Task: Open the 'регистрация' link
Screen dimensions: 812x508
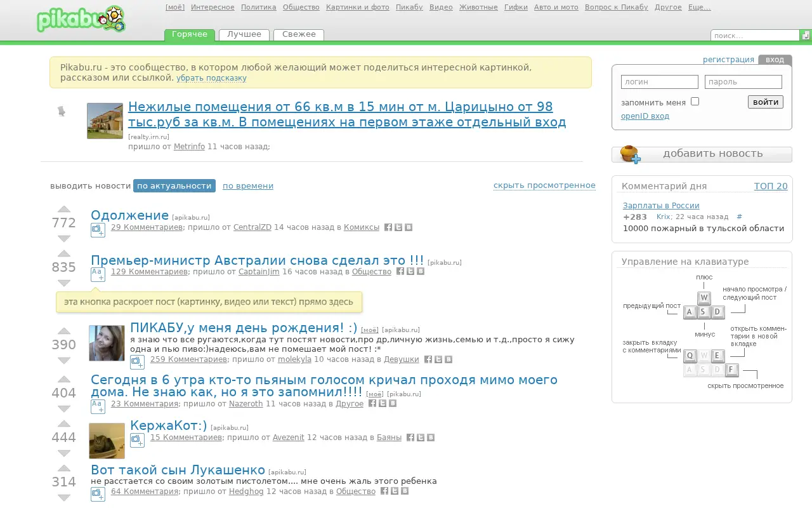Action: (x=728, y=60)
